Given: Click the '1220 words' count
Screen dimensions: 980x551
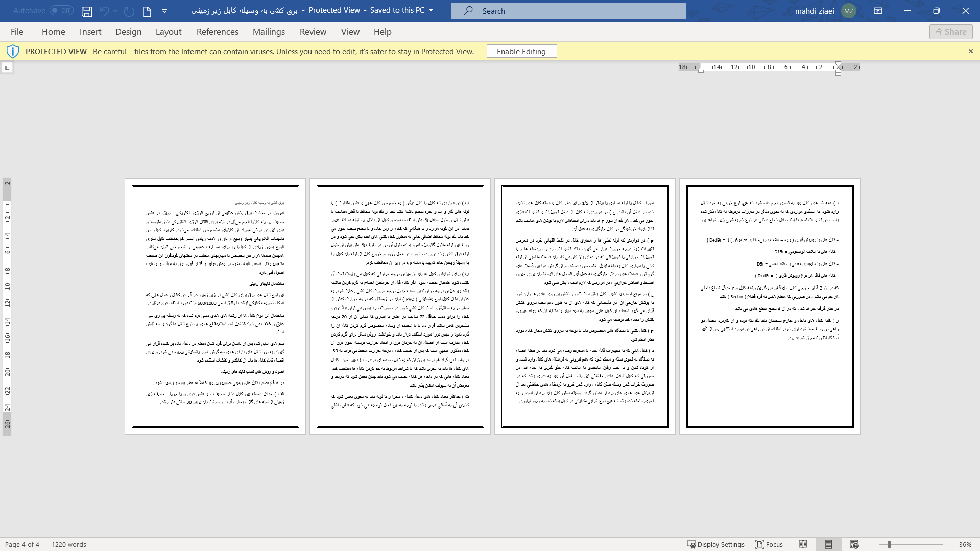Looking at the screenshot, I should click(69, 544).
